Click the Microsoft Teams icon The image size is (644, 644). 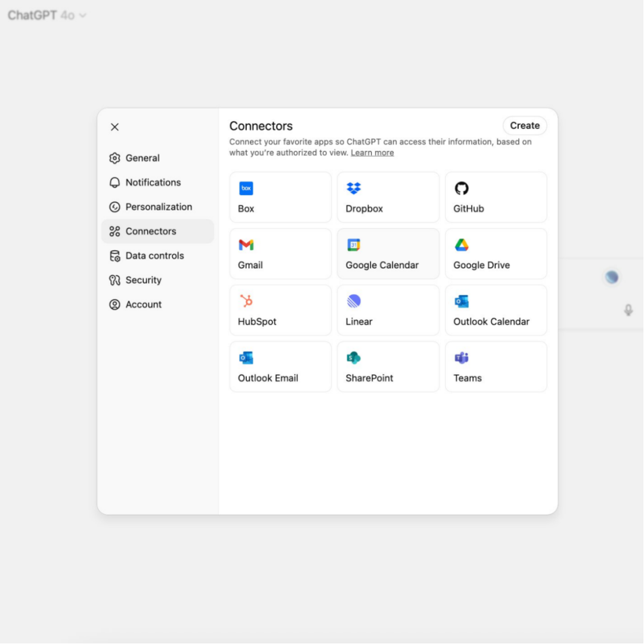(462, 358)
